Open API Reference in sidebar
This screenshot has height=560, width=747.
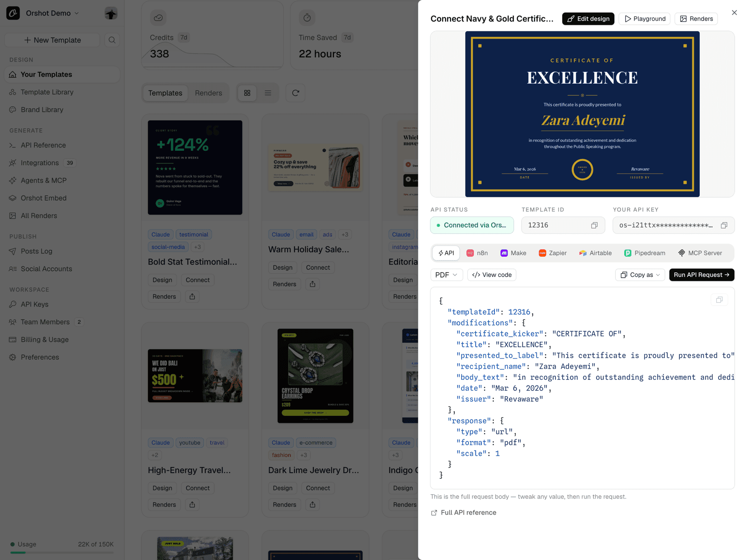pyautogui.click(x=62, y=145)
